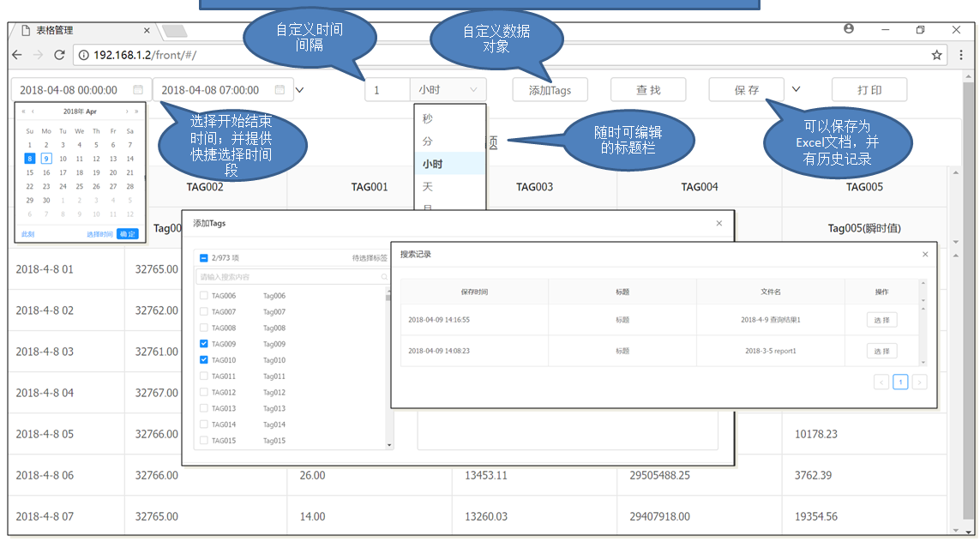Go to previous month in the calendar
Image resolution: width=980 pixels, height=542 pixels.
click(x=33, y=111)
